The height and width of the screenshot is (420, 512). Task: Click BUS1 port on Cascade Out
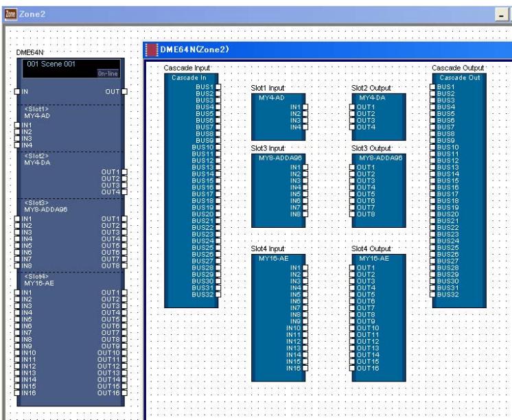(432, 87)
